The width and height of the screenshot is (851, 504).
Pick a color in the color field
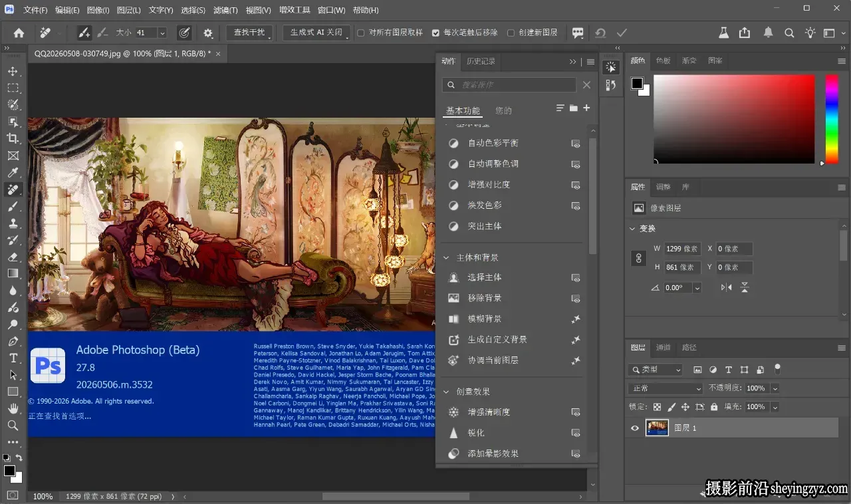[734, 119]
